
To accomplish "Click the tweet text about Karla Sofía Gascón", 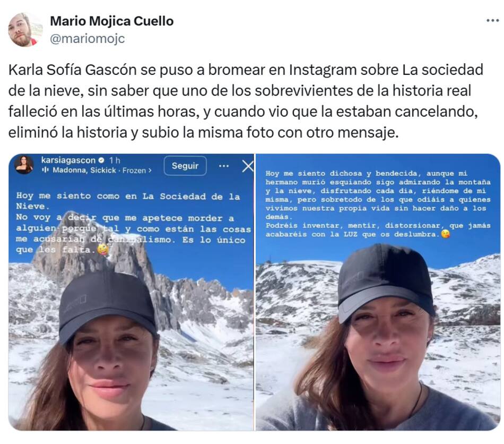I will 246,101.
